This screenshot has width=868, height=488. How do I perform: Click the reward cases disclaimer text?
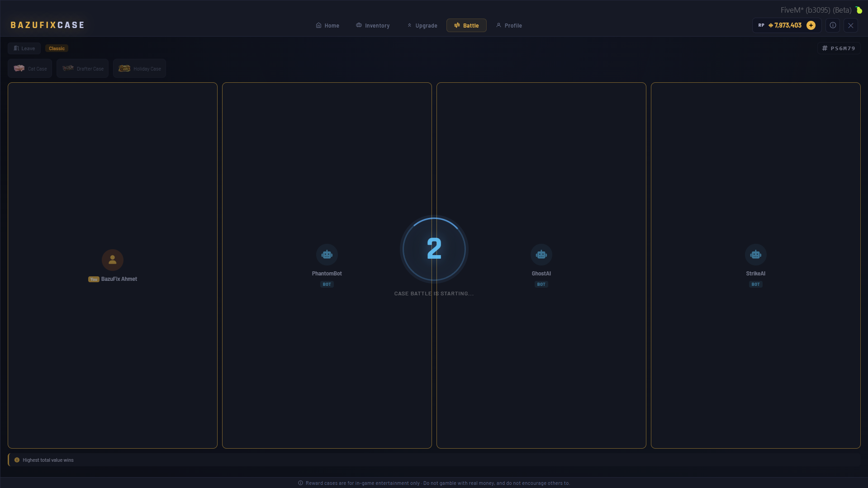coord(438,483)
